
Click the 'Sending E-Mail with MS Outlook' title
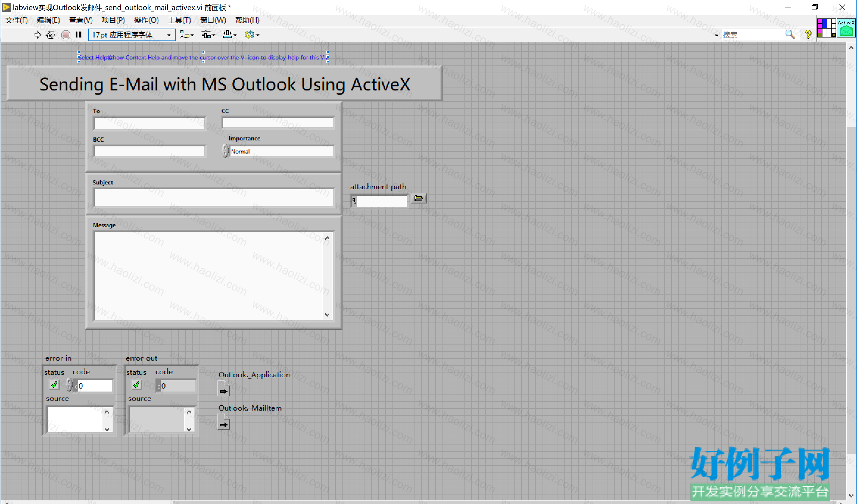point(225,84)
